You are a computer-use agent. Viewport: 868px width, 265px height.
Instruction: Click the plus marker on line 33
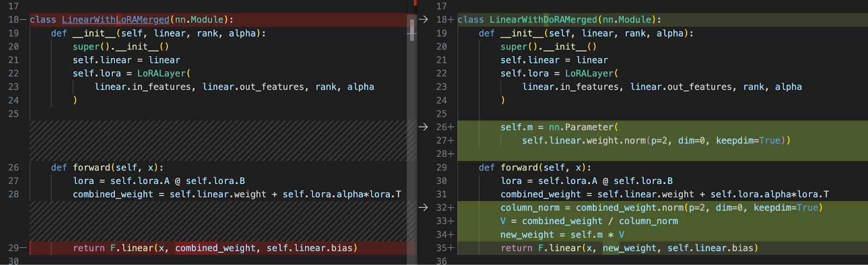coord(451,221)
